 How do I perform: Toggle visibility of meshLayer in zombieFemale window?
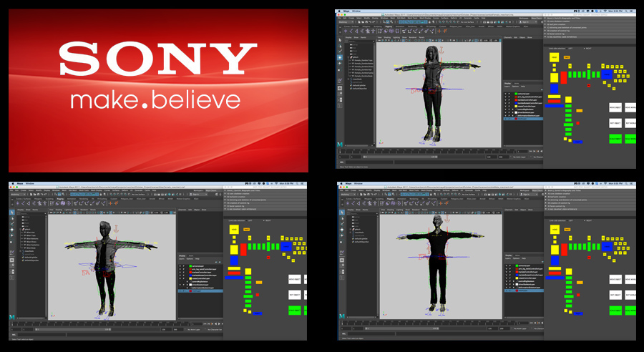tap(506, 119)
